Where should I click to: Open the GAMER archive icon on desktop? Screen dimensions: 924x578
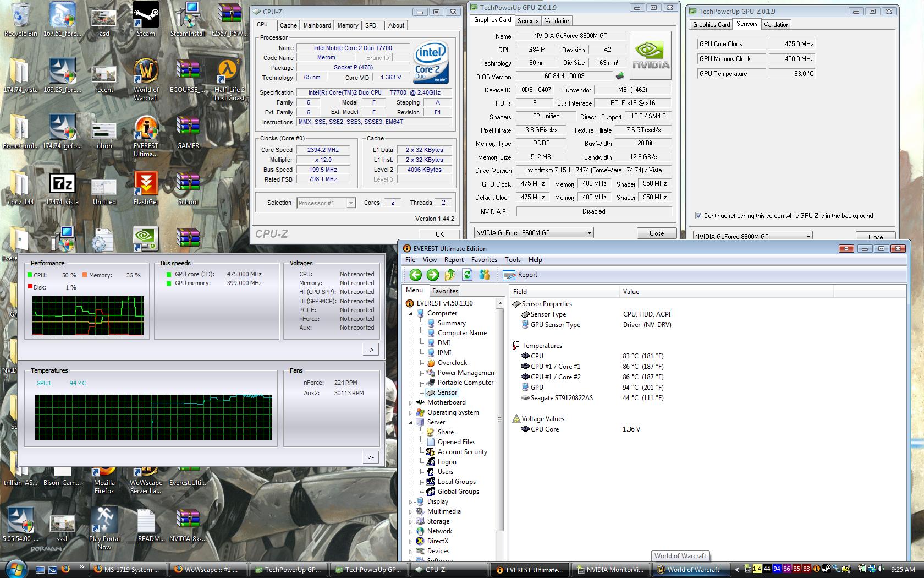click(x=188, y=132)
